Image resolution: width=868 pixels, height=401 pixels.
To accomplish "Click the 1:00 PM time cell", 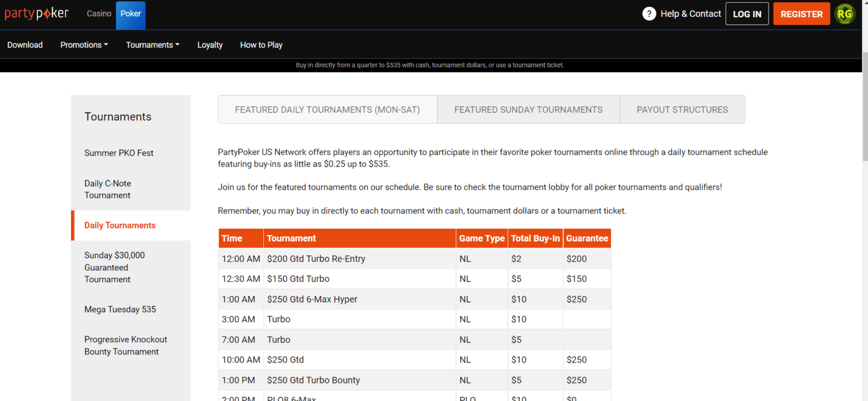I will coord(241,380).
